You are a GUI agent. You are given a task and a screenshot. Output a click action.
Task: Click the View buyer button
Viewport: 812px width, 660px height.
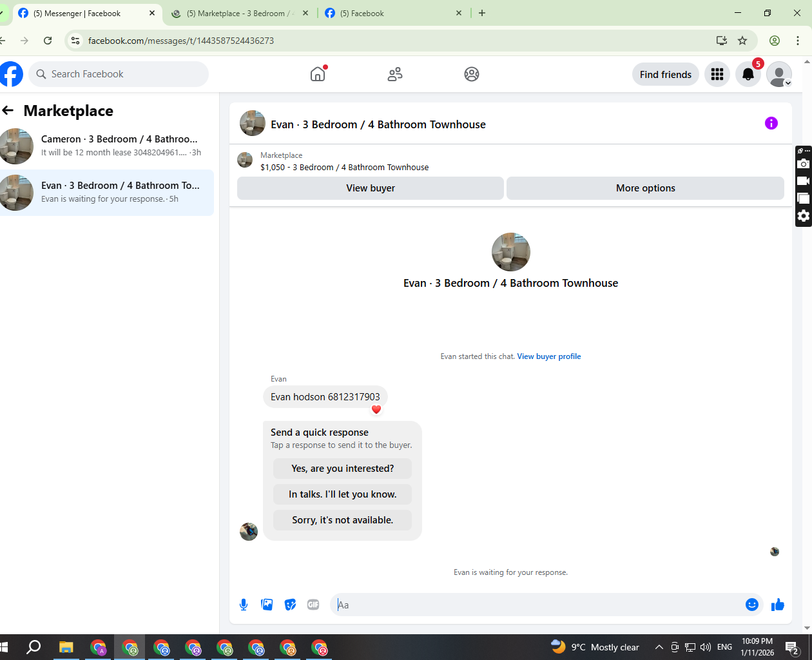pos(371,188)
